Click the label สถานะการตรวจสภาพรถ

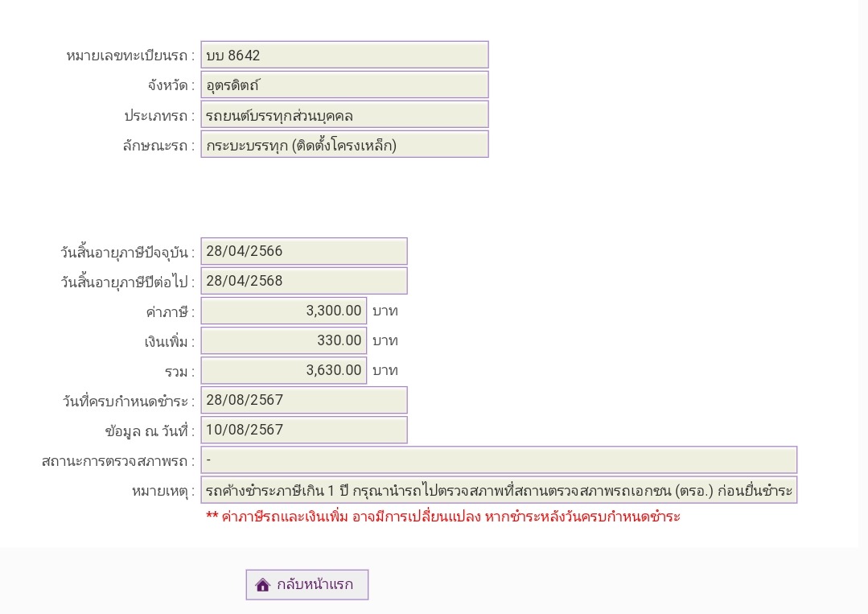[x=118, y=461]
